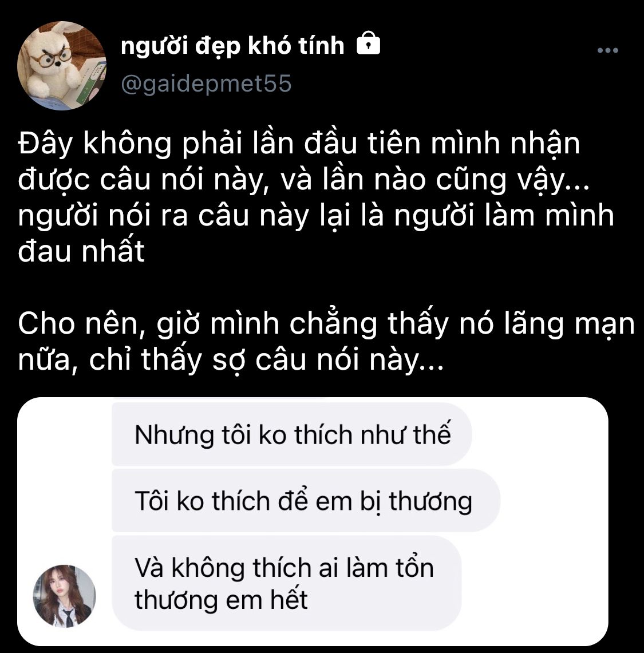Select the words "đau nhất" in the tweet

81,251
